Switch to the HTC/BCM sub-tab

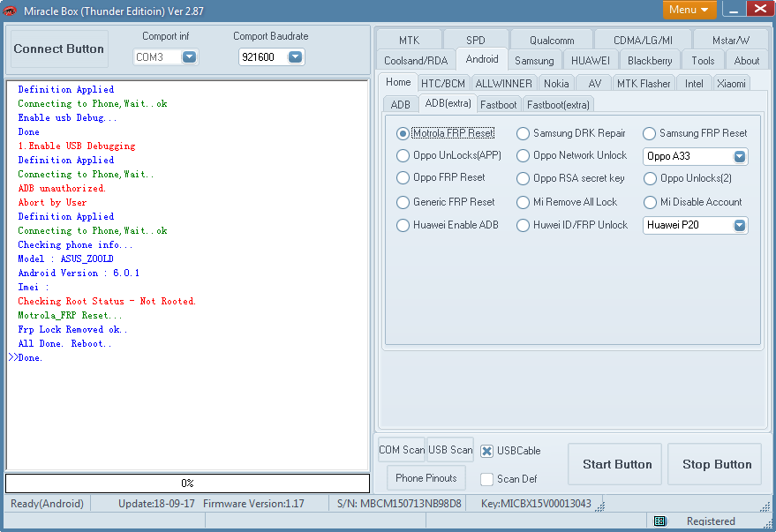[443, 84]
